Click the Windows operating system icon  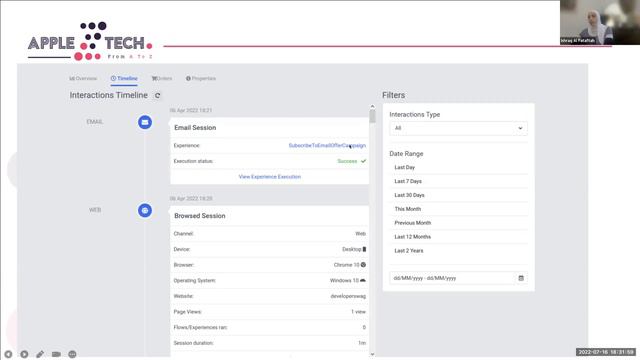[363, 280]
